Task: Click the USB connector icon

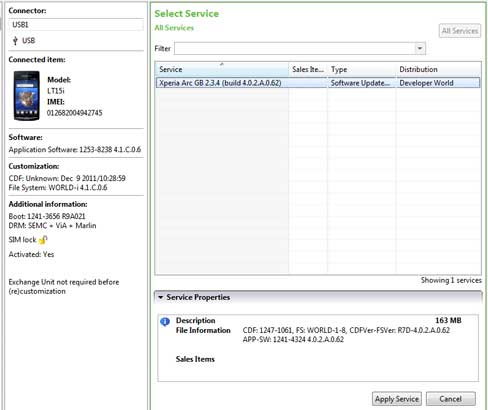Action: tap(15, 41)
